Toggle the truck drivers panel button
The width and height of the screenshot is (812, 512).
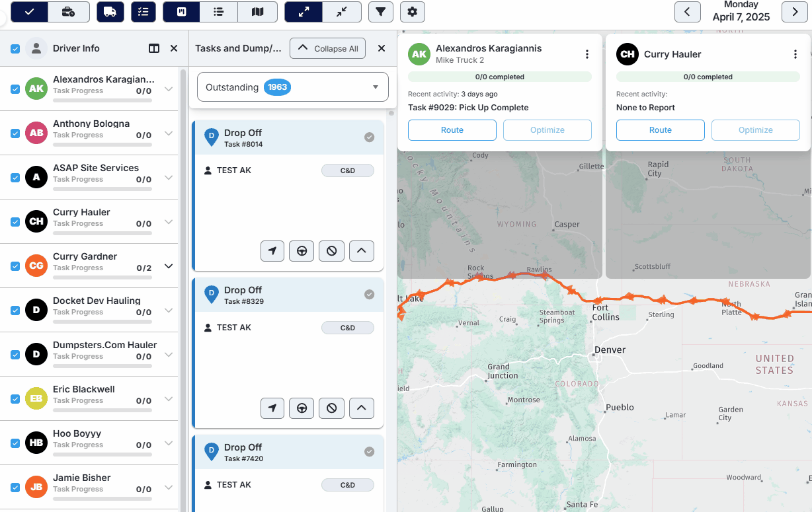[110, 11]
